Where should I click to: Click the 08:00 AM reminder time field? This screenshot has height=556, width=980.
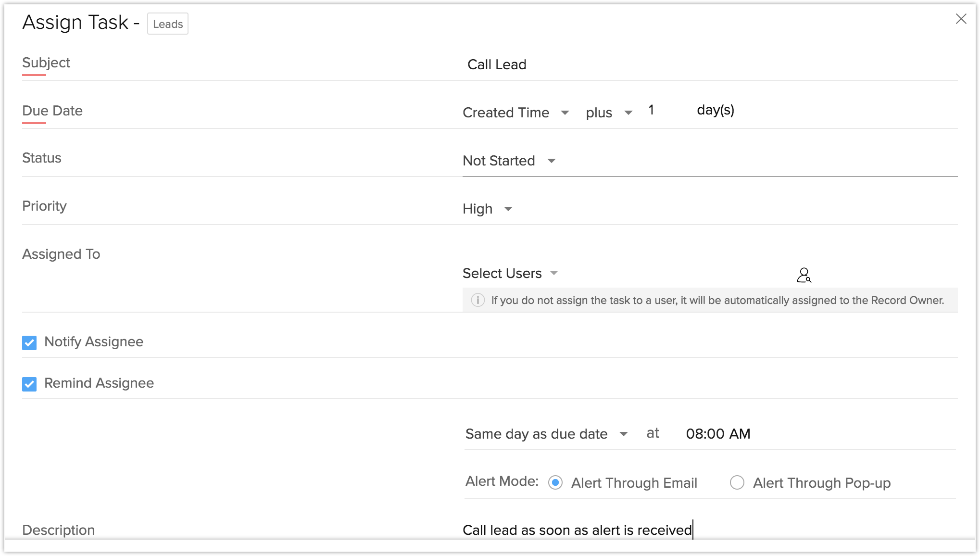(718, 434)
